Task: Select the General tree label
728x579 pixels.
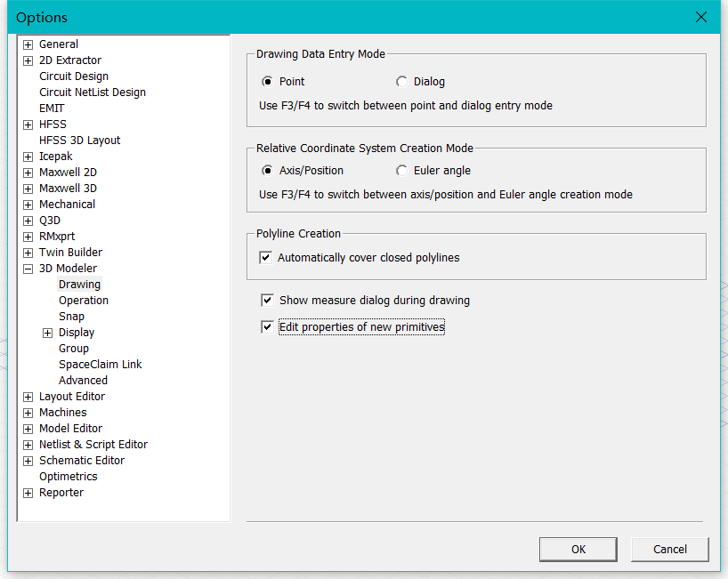Action: click(x=59, y=44)
